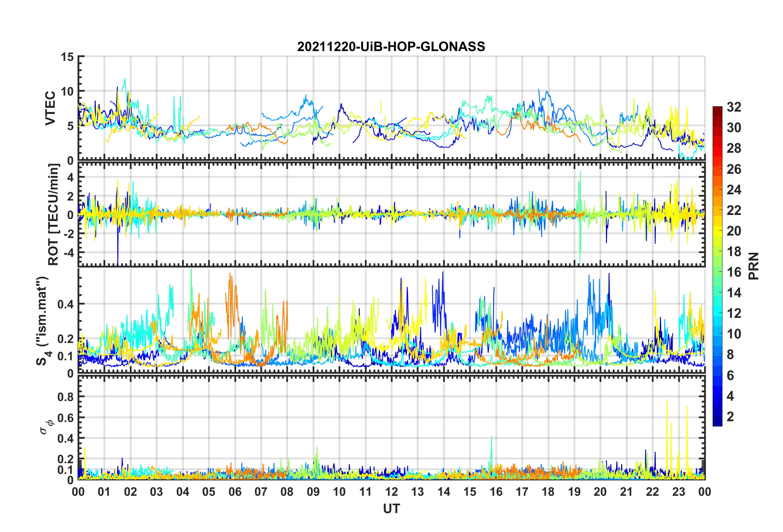Select x-axis hour tick "15"
Screen dimensions: 783x532
click(x=470, y=492)
